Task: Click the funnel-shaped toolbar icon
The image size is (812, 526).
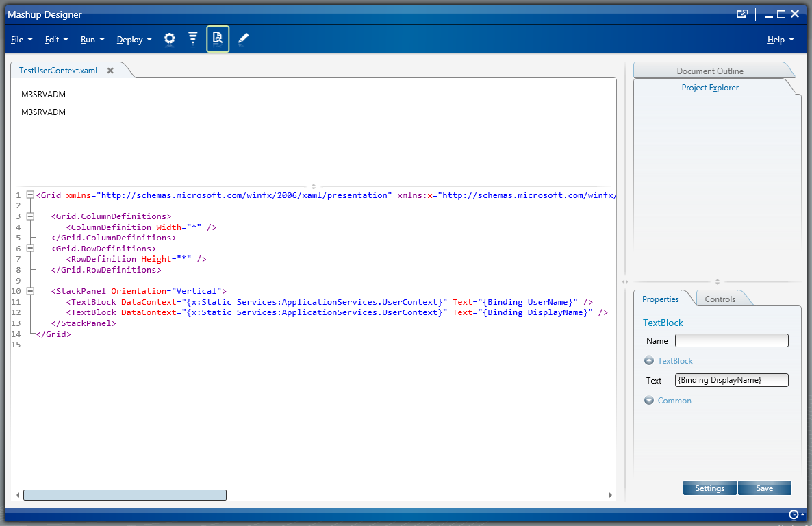Action: (193, 38)
